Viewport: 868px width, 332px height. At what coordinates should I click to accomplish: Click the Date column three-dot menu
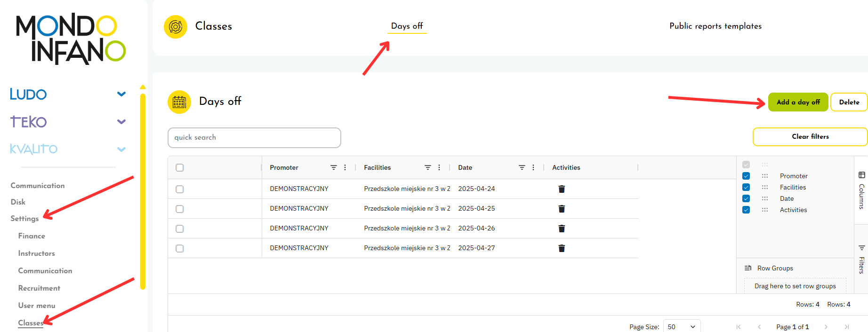coord(533,167)
